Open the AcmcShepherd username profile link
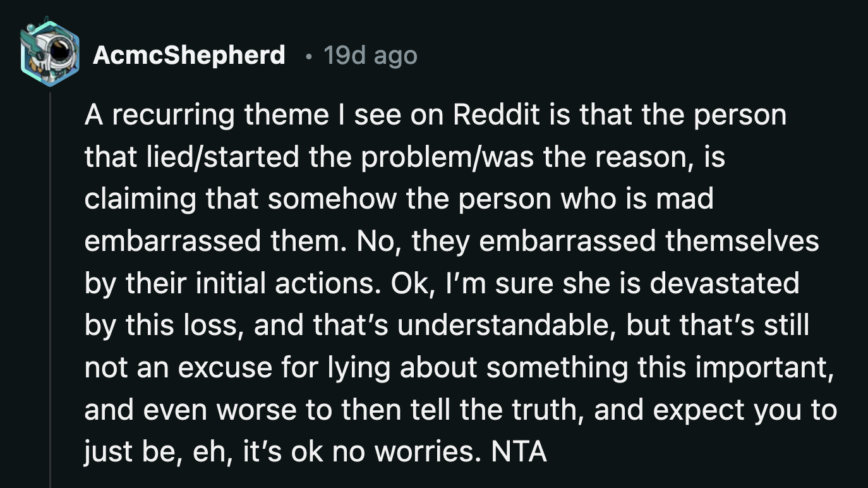The width and height of the screenshot is (868, 488). 189,56
